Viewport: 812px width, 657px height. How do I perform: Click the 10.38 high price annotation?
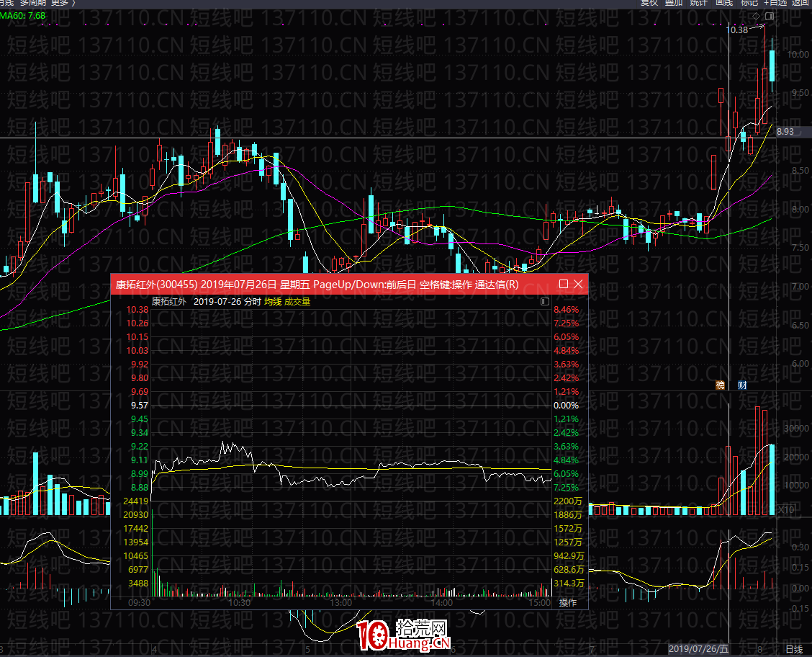tap(737, 30)
